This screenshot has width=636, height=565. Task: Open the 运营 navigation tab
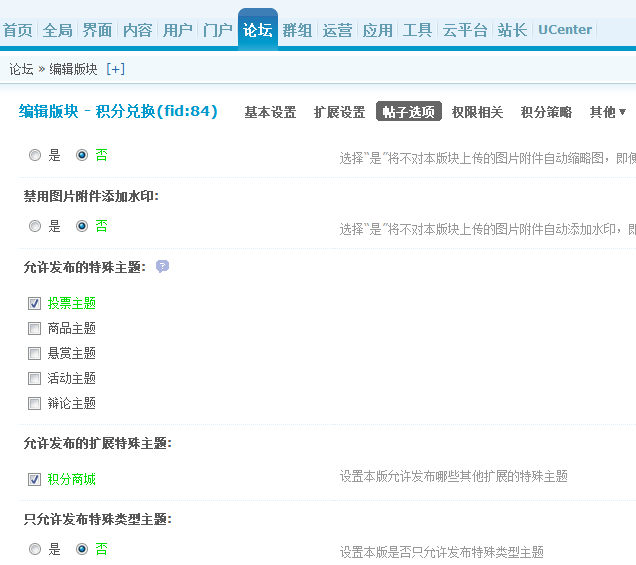pos(337,30)
